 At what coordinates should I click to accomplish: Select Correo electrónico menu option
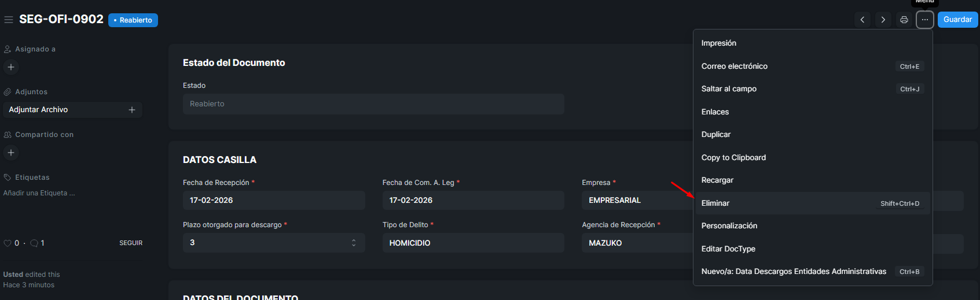[x=735, y=66]
